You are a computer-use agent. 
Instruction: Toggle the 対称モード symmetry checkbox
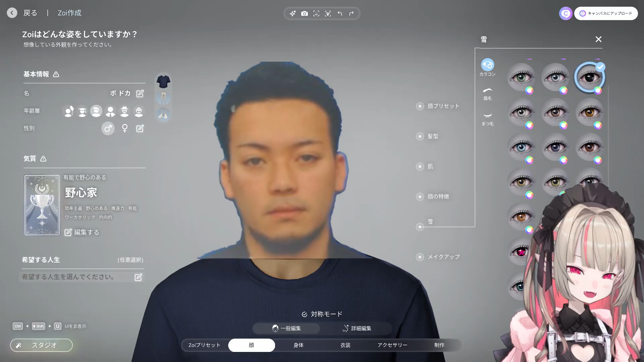(305, 314)
